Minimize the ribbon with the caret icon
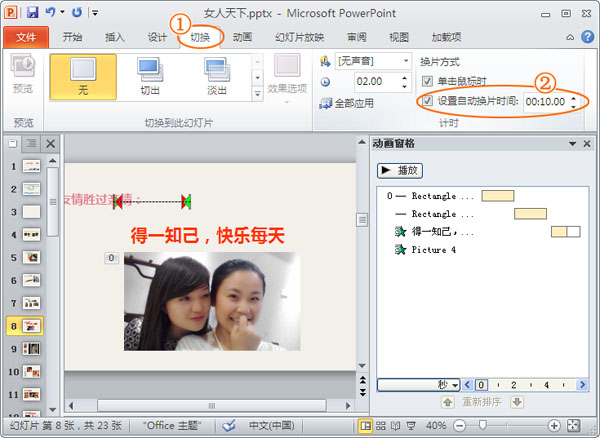 point(570,37)
